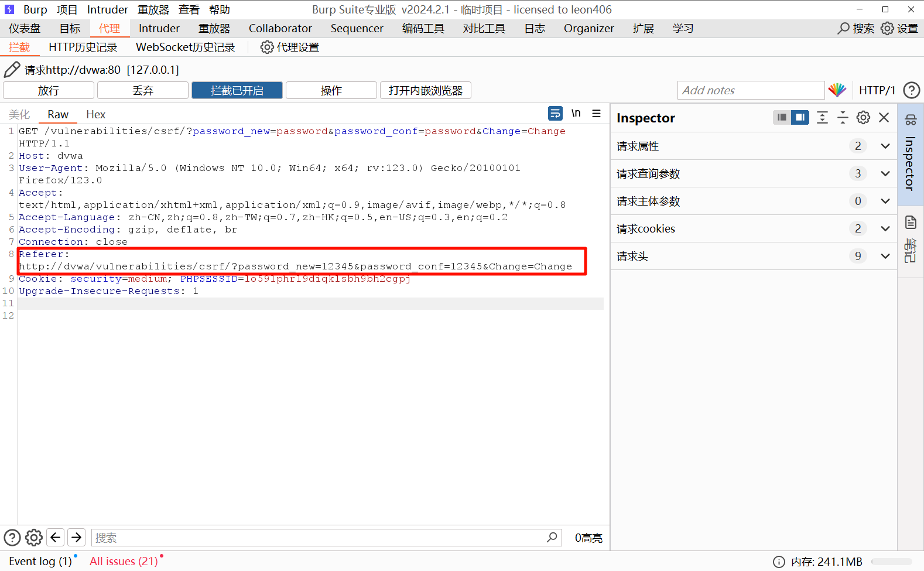Switch Inspector to left-side layout

coord(782,117)
